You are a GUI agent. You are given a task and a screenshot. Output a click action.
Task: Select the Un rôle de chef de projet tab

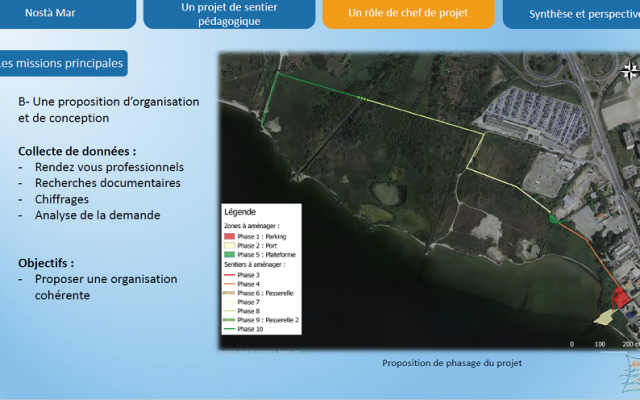tap(408, 14)
